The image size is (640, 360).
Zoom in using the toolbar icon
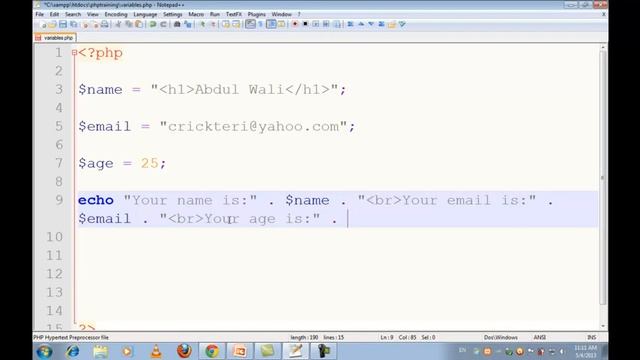click(202, 24)
